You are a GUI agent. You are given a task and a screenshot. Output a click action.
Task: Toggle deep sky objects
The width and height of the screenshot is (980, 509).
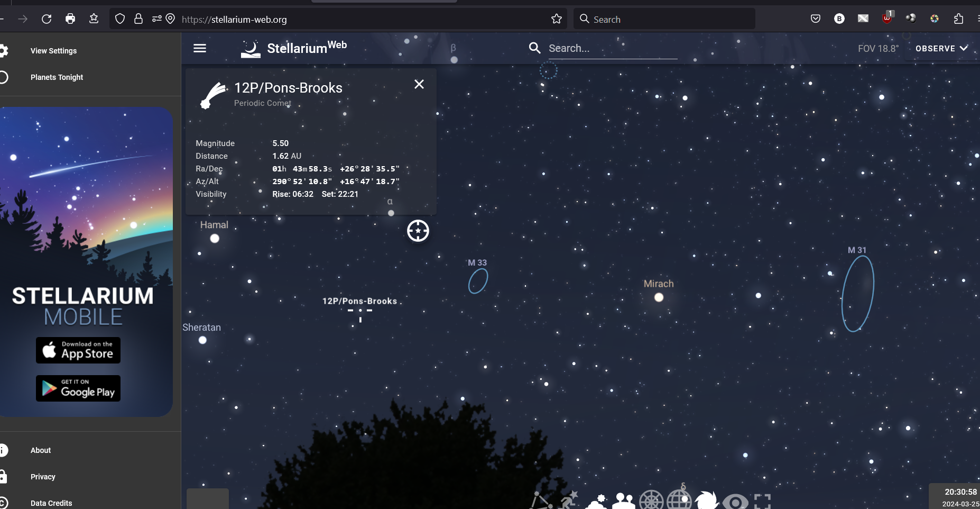coord(707,501)
